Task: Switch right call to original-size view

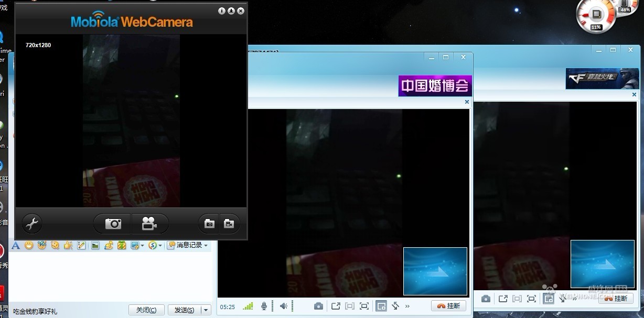Action: click(517, 299)
